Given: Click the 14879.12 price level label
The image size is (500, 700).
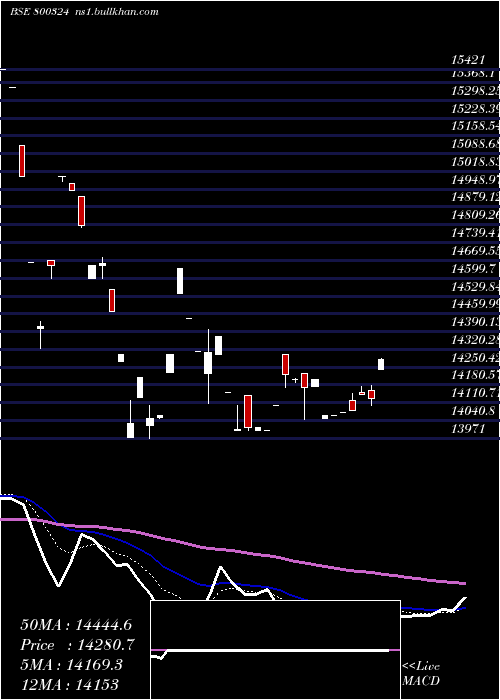Looking at the screenshot, I should point(475,197).
